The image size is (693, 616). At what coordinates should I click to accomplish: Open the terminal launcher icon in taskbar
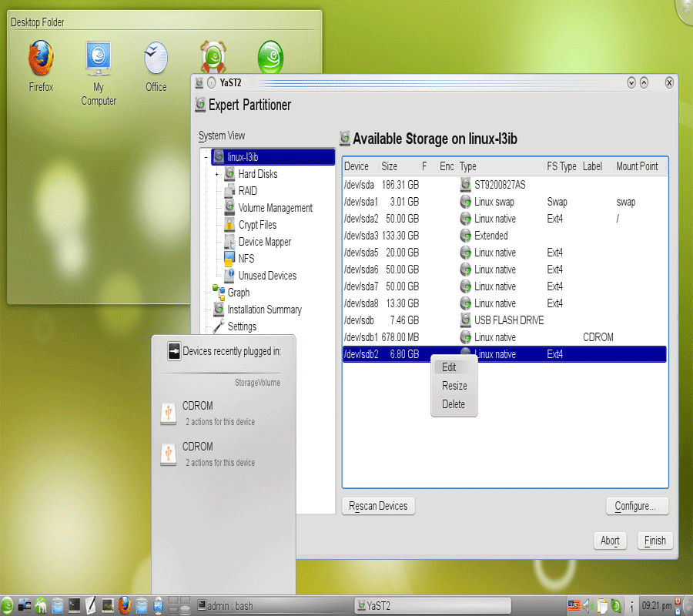[x=74, y=606]
